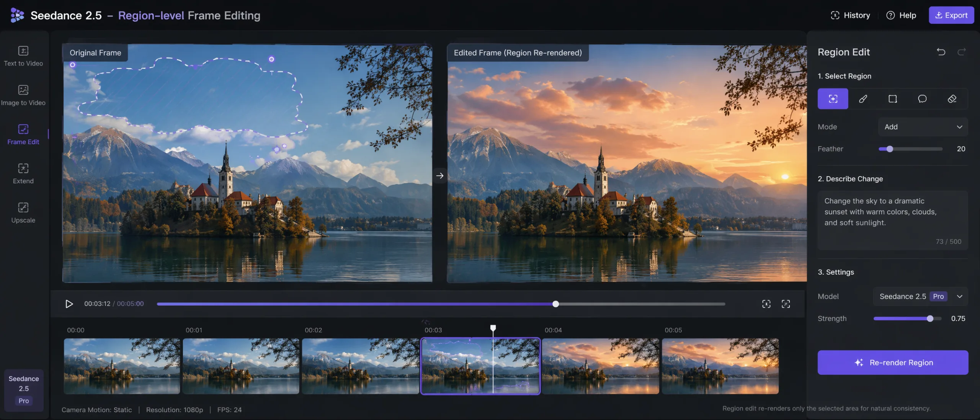Screen dimensions: 980x420
Task: Click the top-right selection anchor point
Action: click(271, 59)
